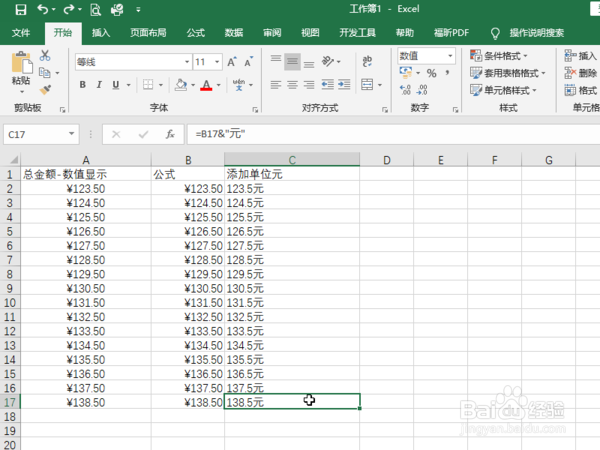
Task: Decrease font size with small A icon
Action: 249,62
